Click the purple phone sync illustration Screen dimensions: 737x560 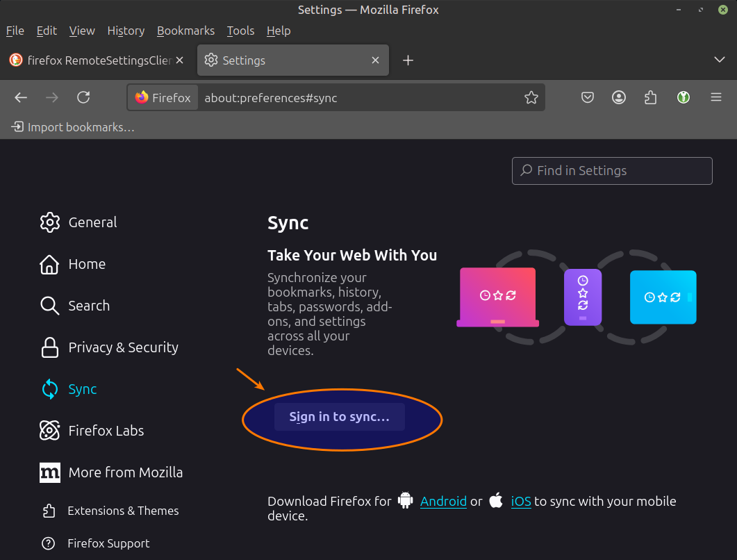583,297
